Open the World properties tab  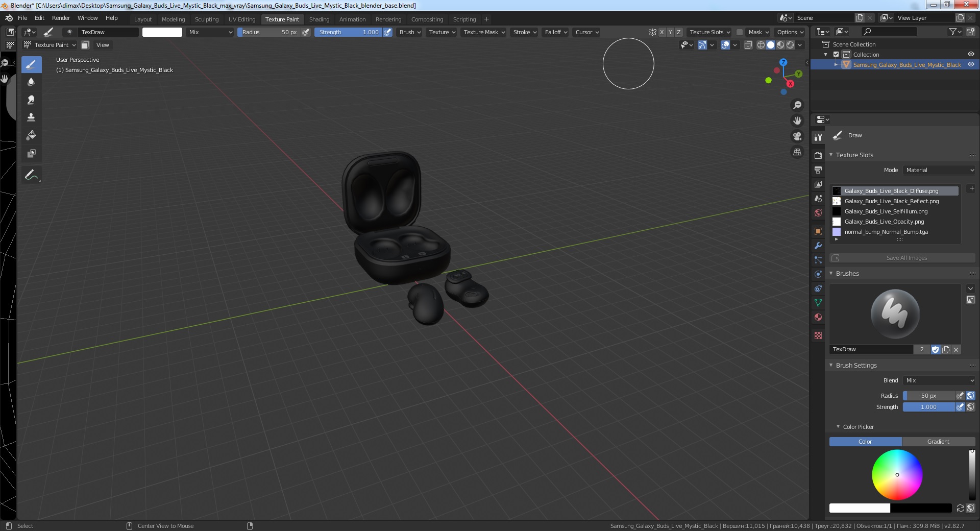click(818, 213)
